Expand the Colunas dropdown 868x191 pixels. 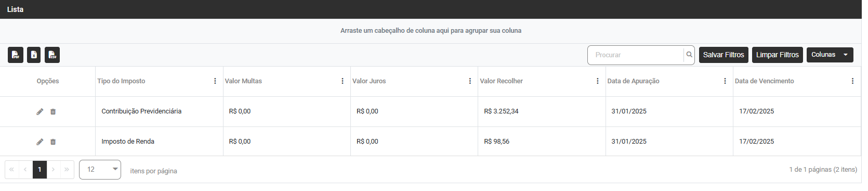[x=830, y=55]
